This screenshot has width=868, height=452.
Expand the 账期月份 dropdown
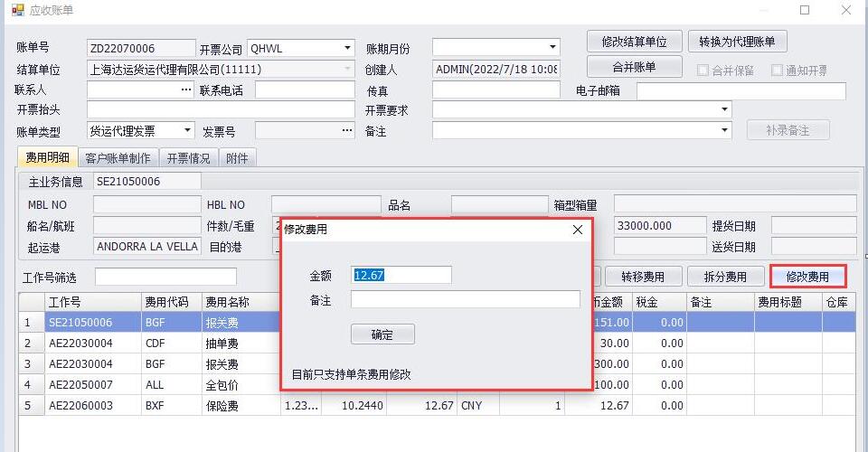[x=553, y=48]
